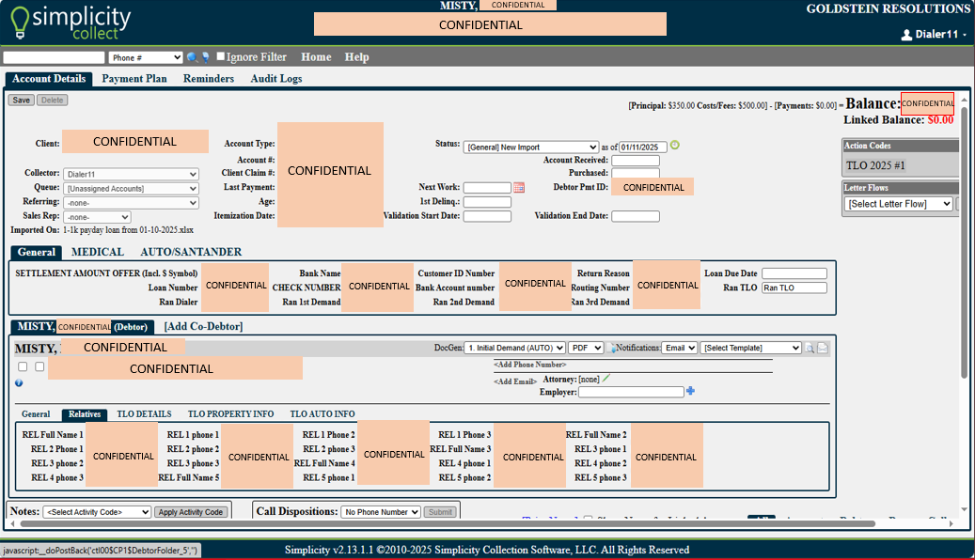The height and width of the screenshot is (560, 975).
Task: Click the search magnifier icon beside Phone # dropdown
Action: [x=192, y=57]
